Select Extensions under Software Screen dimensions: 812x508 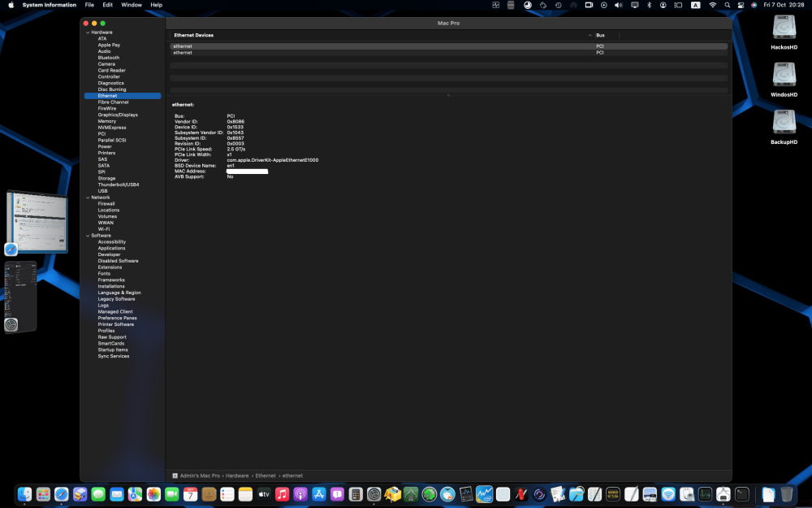[x=110, y=267]
